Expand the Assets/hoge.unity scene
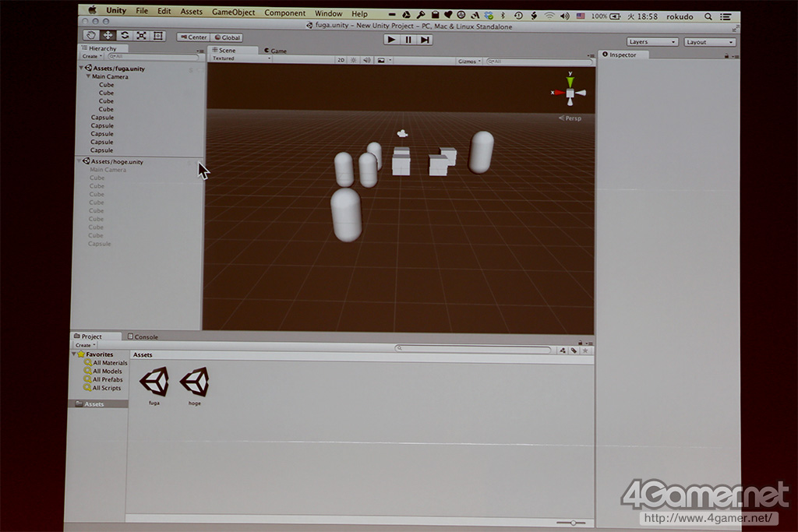The image size is (798, 532). 79,161
